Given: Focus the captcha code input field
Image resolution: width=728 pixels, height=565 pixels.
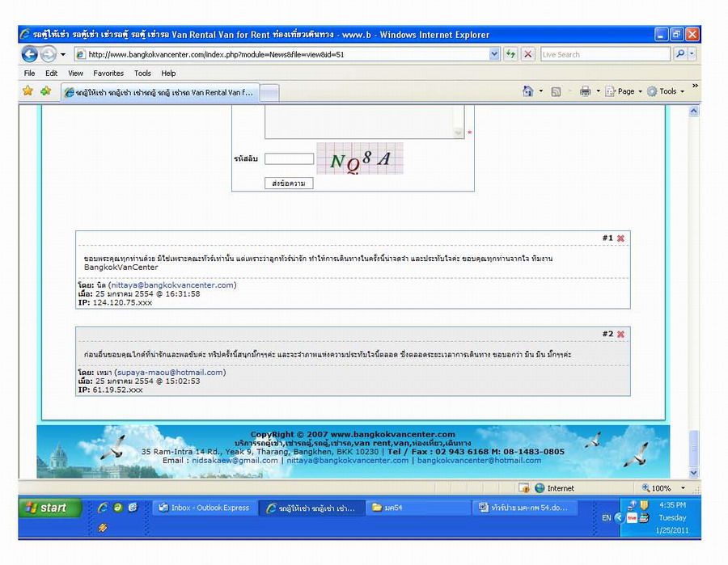Looking at the screenshot, I should (290, 158).
